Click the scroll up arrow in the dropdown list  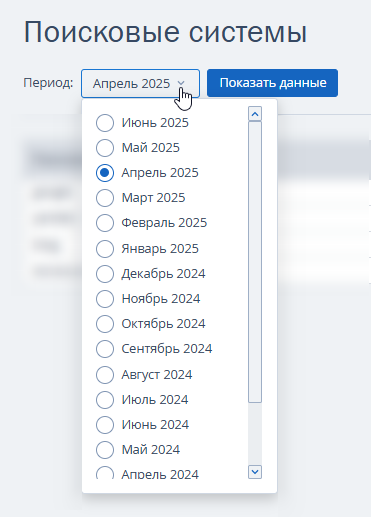coord(255,114)
